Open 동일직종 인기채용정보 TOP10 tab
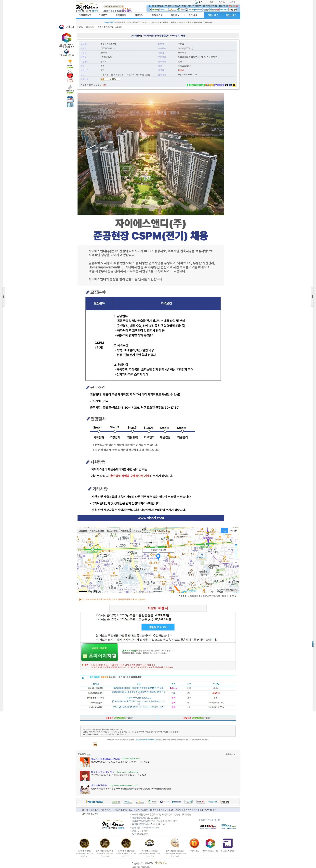 pos(197,718)
